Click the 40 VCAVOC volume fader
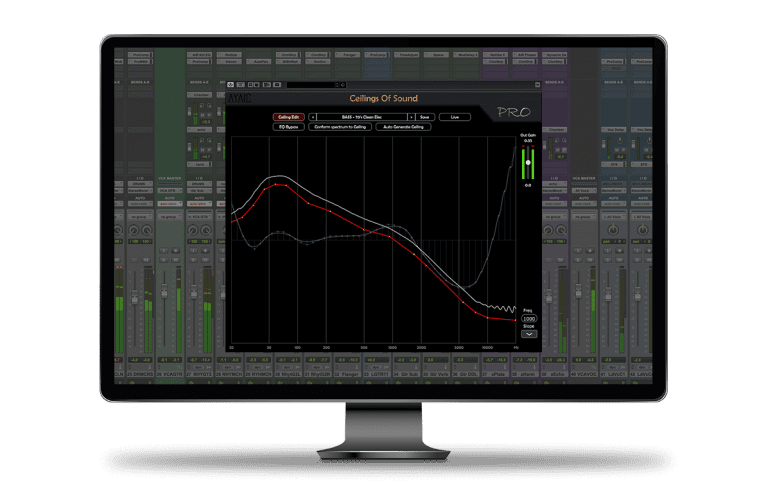 tap(578, 292)
